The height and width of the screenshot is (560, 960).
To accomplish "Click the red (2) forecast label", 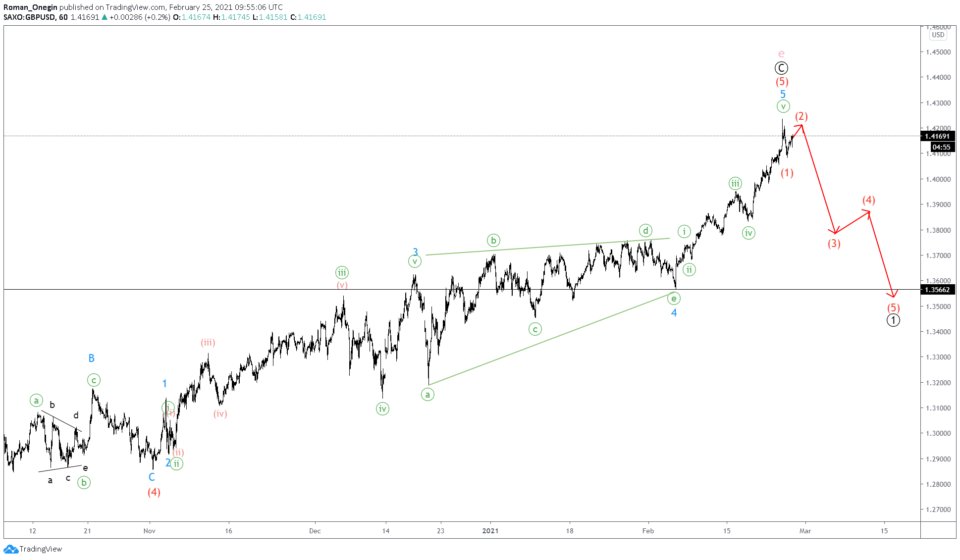I will coord(801,116).
